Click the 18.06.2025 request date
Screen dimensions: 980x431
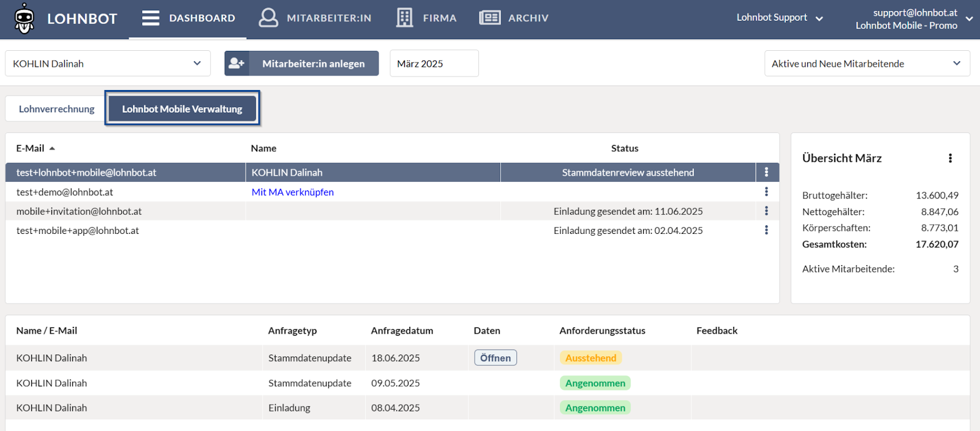click(396, 358)
